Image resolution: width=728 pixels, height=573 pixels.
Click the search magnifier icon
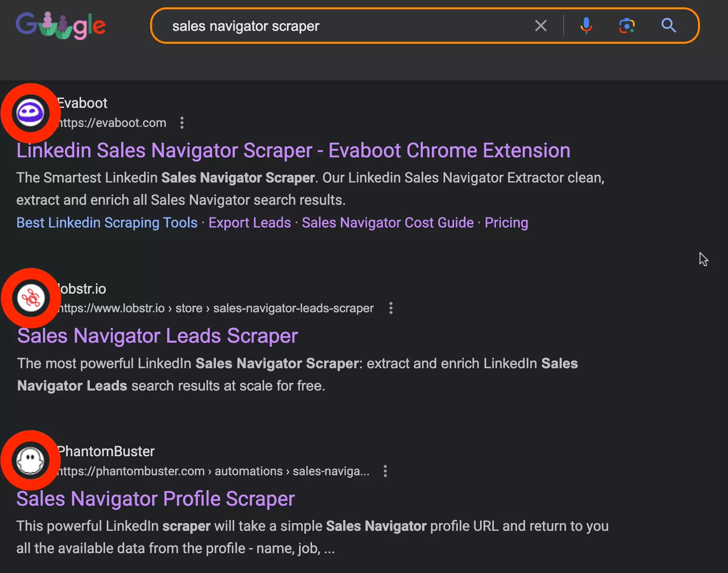(669, 26)
